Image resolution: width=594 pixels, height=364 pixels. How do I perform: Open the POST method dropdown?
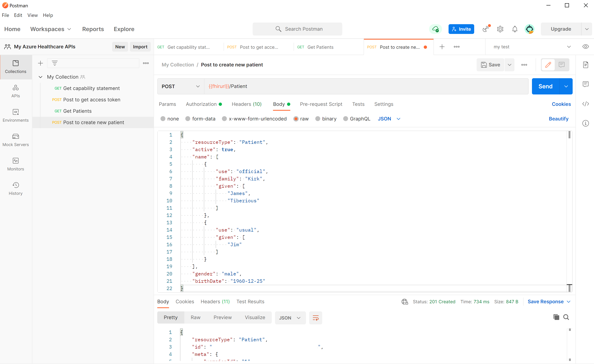(181, 86)
